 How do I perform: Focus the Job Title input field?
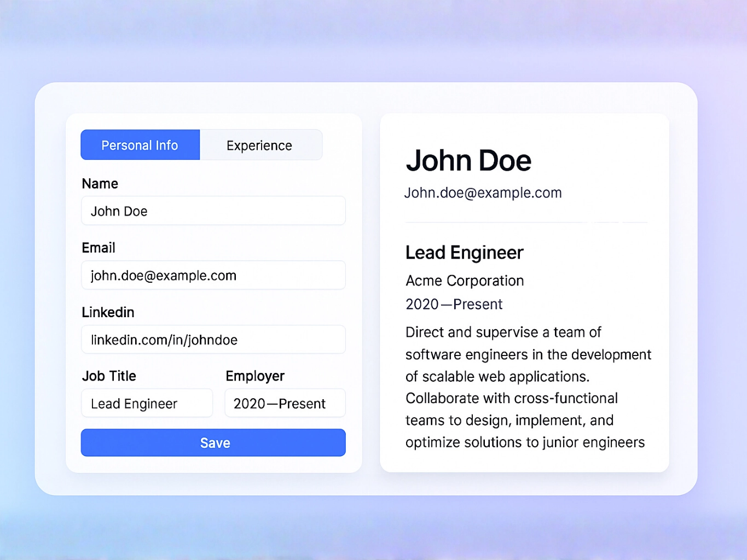coord(147,403)
